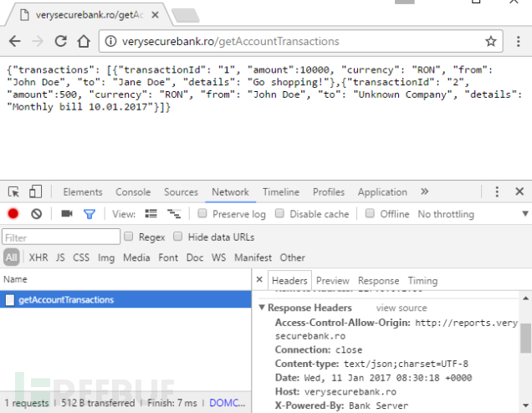Screen dimensions: 532x413
Task: Open Chrome's three-dot main menu
Action: point(518,41)
